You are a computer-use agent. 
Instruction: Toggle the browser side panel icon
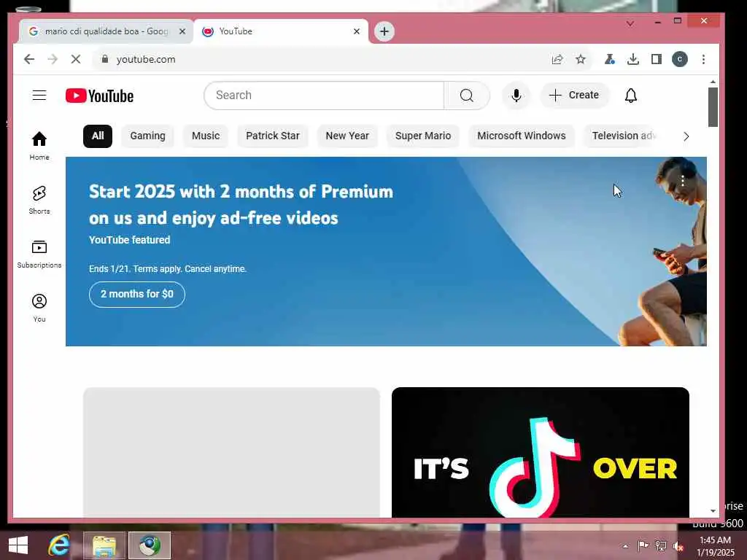tap(657, 59)
